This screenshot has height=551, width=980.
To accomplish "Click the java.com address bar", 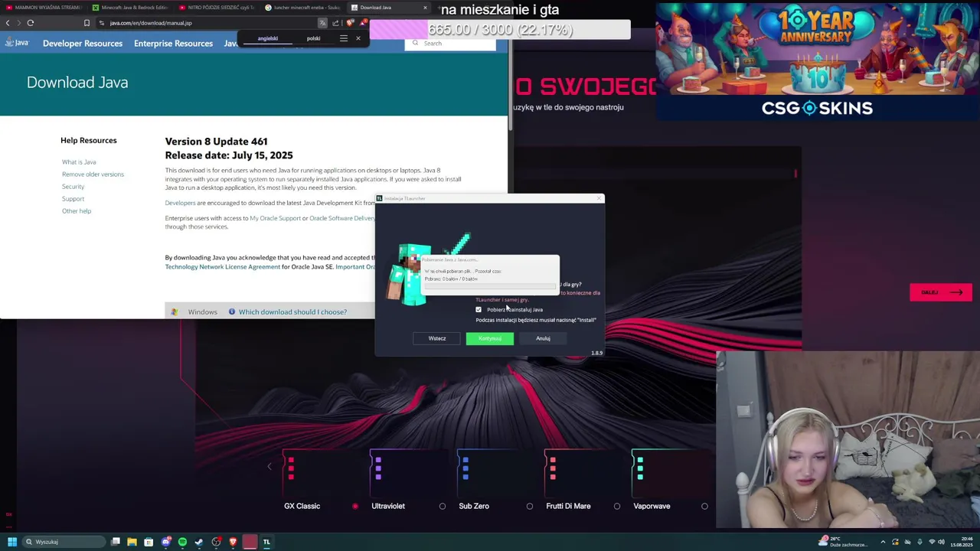I will (x=207, y=23).
